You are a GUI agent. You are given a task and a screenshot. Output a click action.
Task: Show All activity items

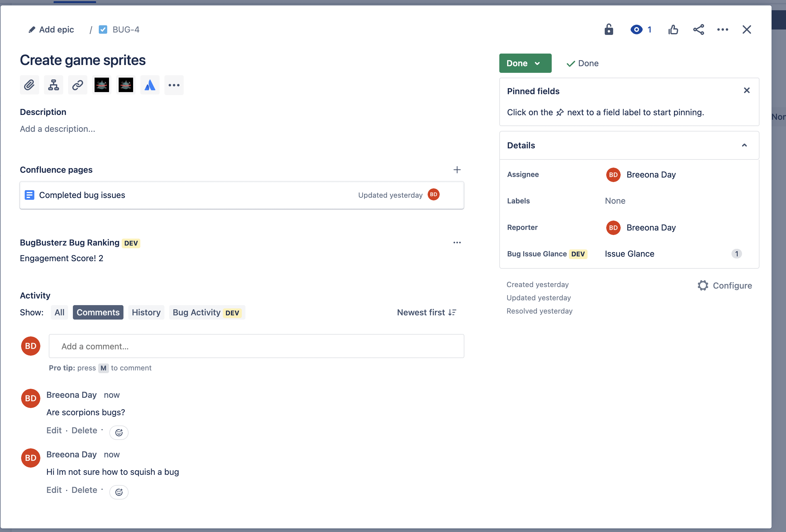(x=59, y=312)
